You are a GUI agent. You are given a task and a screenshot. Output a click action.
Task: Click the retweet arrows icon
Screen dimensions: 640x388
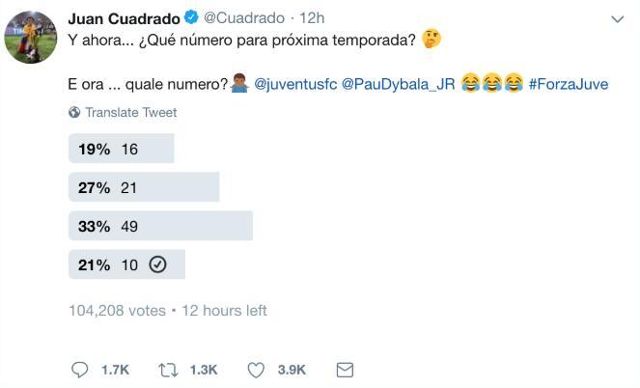point(168,370)
